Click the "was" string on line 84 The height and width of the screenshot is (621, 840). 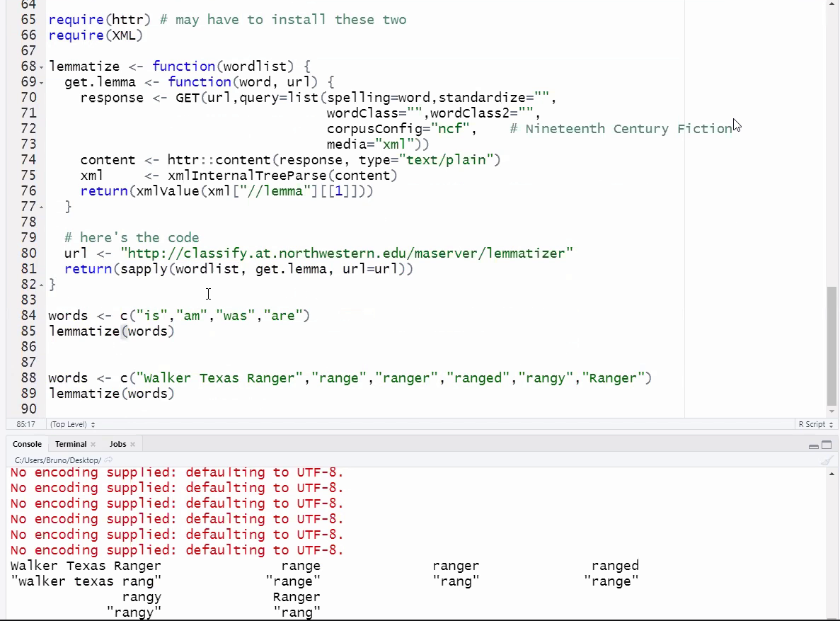click(x=235, y=315)
